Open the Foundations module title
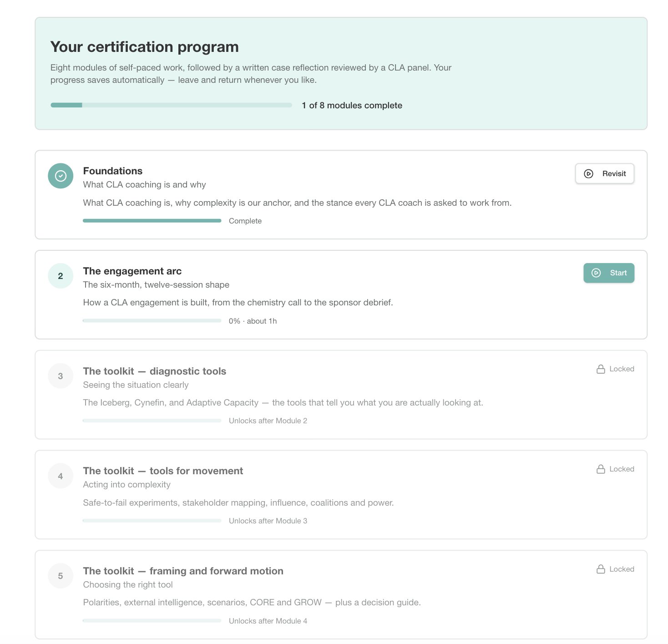 [112, 171]
